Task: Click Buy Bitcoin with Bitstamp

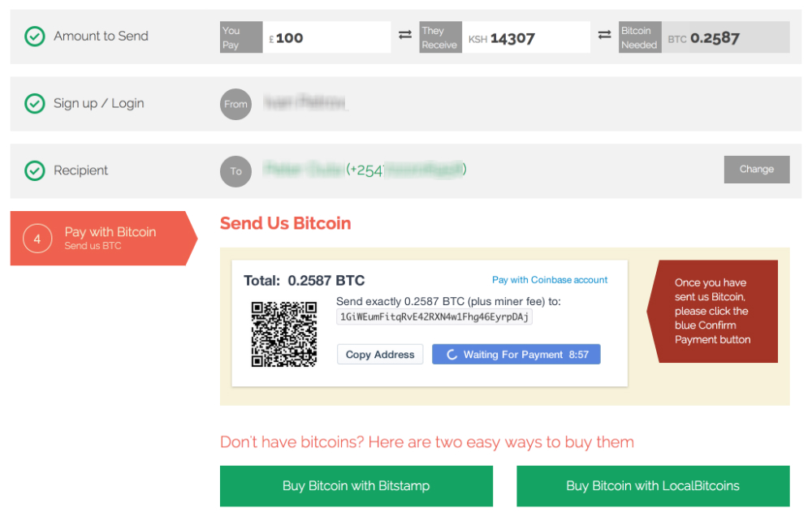Action: coord(356,486)
